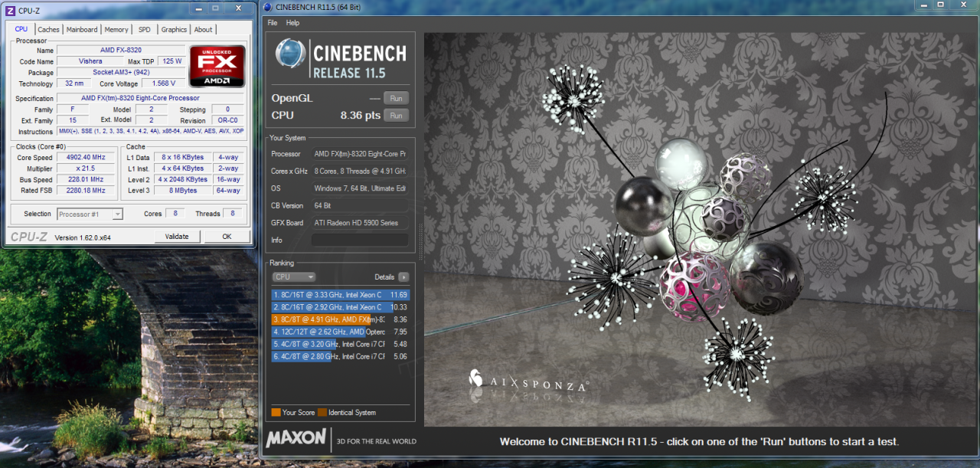Click the Identical System legend swatch
Image resolution: width=980 pixels, height=468 pixels.
(x=322, y=412)
